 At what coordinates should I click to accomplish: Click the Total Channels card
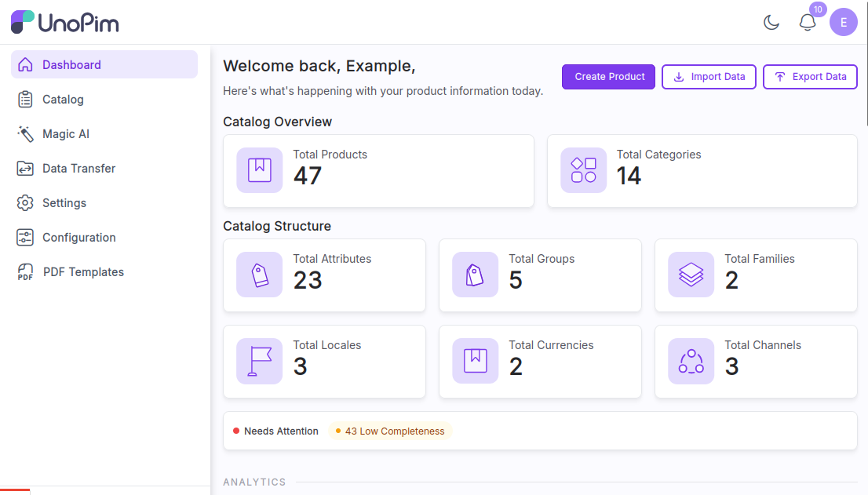coord(757,361)
